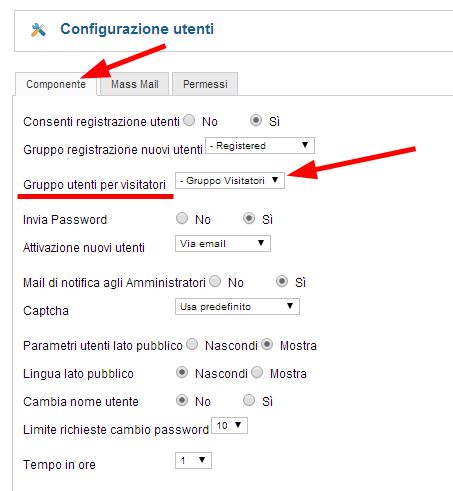453x491 pixels.
Task: Switch to the Mass Mail tab
Action: [x=135, y=84]
